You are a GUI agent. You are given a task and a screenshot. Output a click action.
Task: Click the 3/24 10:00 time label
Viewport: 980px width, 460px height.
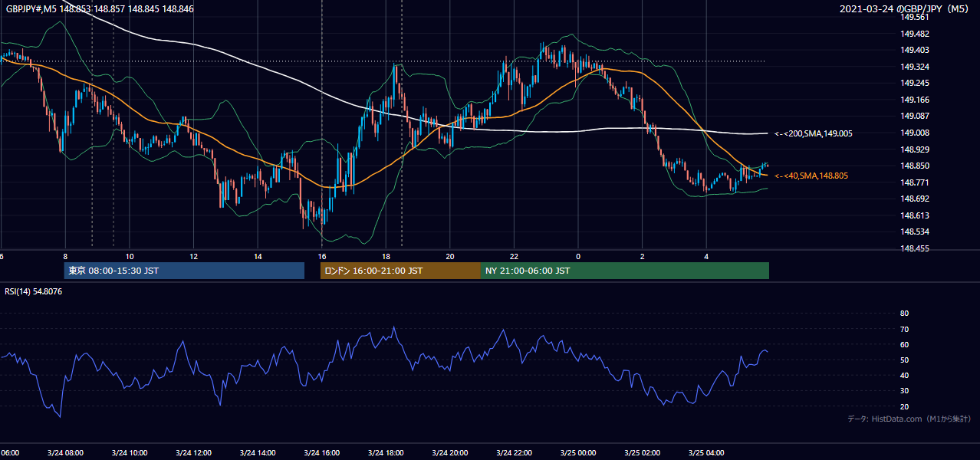point(130,453)
